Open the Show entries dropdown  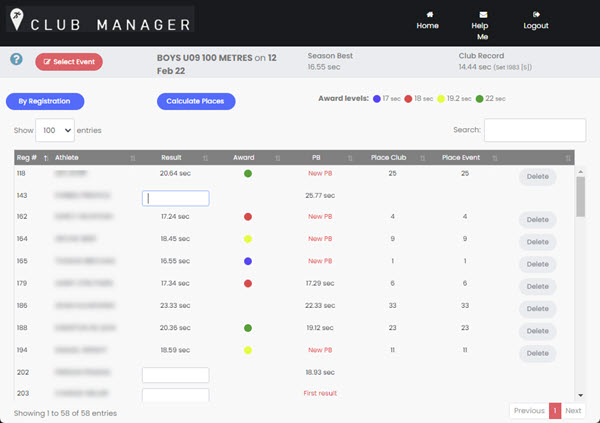[x=55, y=130]
